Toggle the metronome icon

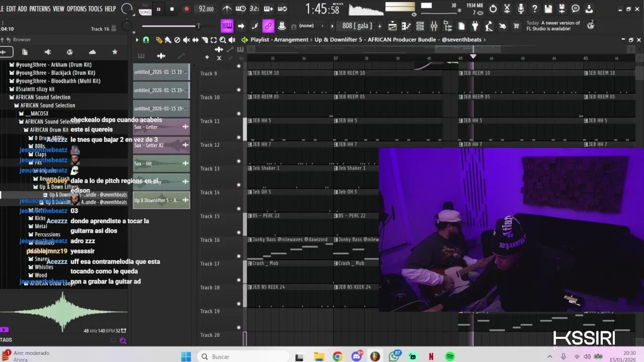(227, 9)
